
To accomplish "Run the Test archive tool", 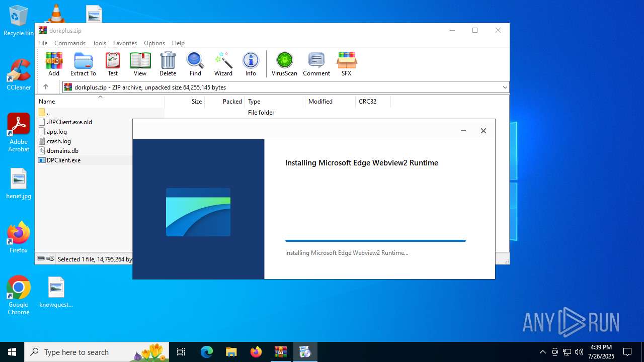I will [x=113, y=64].
